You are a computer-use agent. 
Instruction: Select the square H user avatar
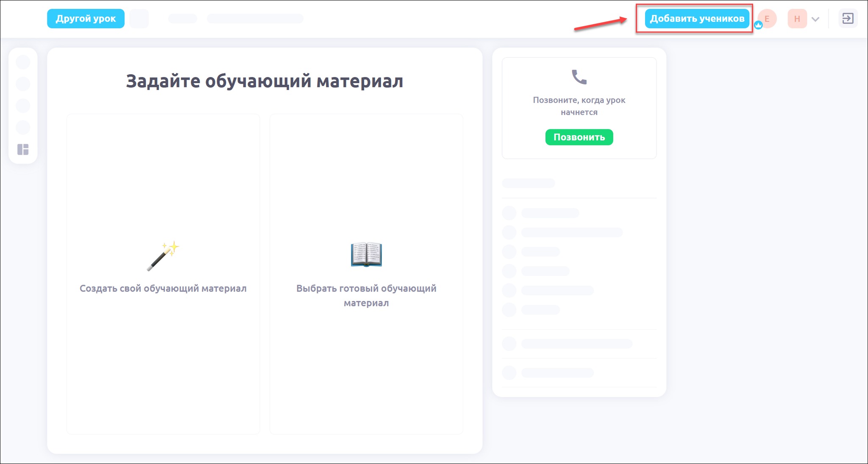pos(797,19)
